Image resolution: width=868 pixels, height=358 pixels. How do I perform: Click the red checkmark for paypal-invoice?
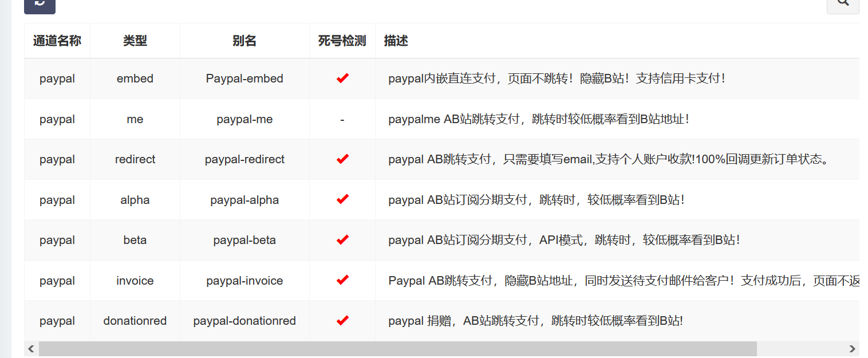tap(342, 280)
